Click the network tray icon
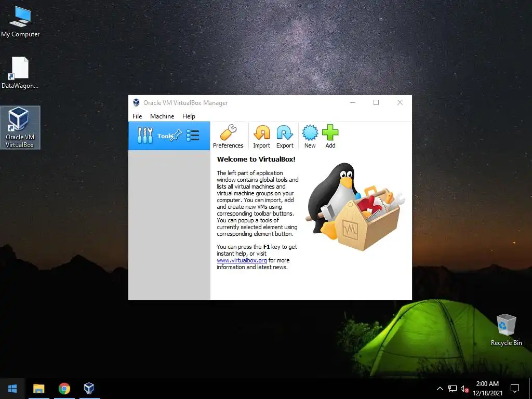This screenshot has width=532, height=399. tap(453, 389)
